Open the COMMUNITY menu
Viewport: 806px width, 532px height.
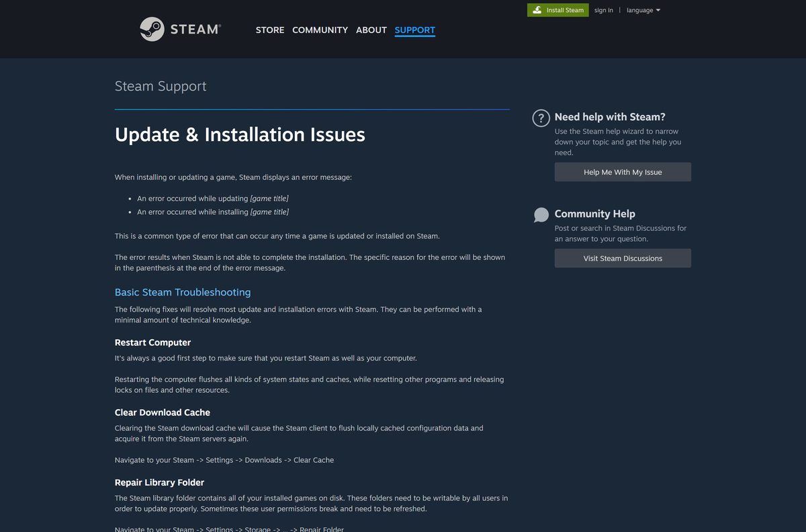pyautogui.click(x=320, y=30)
